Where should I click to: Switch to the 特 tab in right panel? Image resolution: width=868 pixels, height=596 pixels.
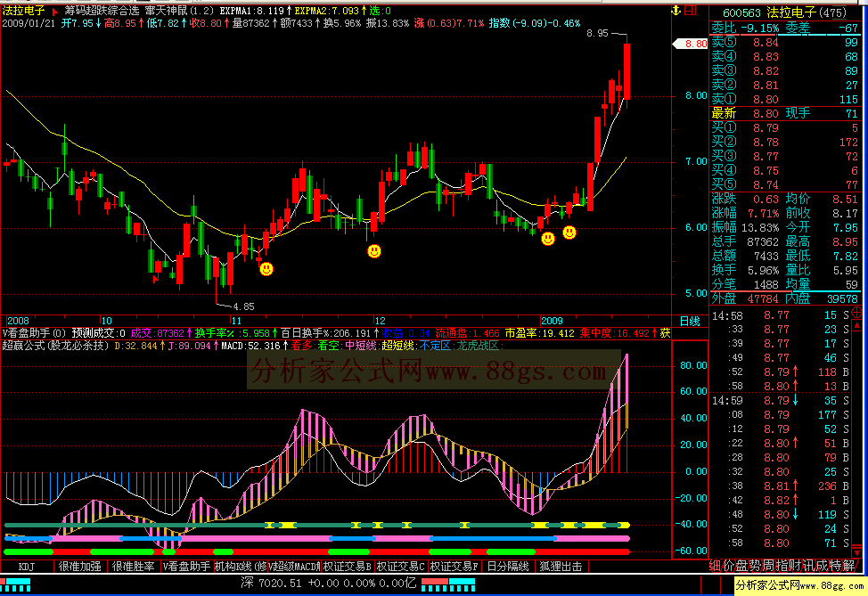pos(835,566)
